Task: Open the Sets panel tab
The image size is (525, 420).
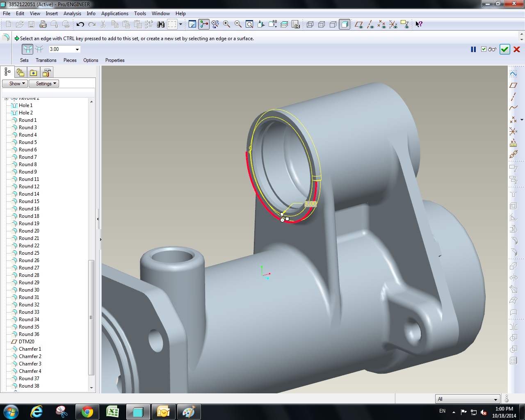Action: click(24, 60)
